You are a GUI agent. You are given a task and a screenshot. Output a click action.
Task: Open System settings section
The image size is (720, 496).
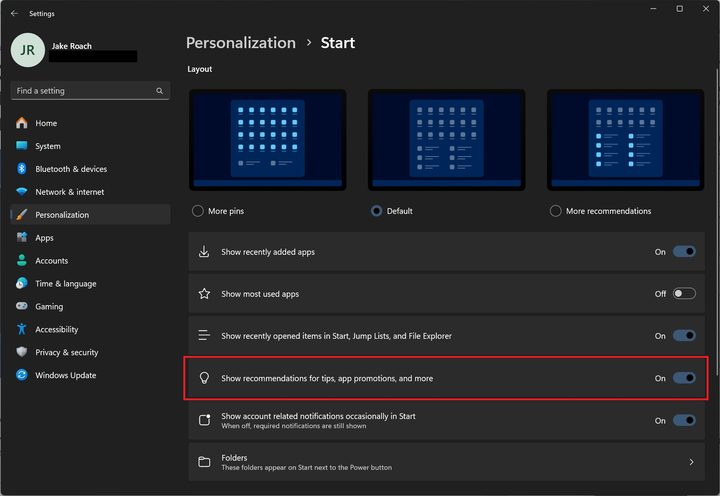point(90,146)
